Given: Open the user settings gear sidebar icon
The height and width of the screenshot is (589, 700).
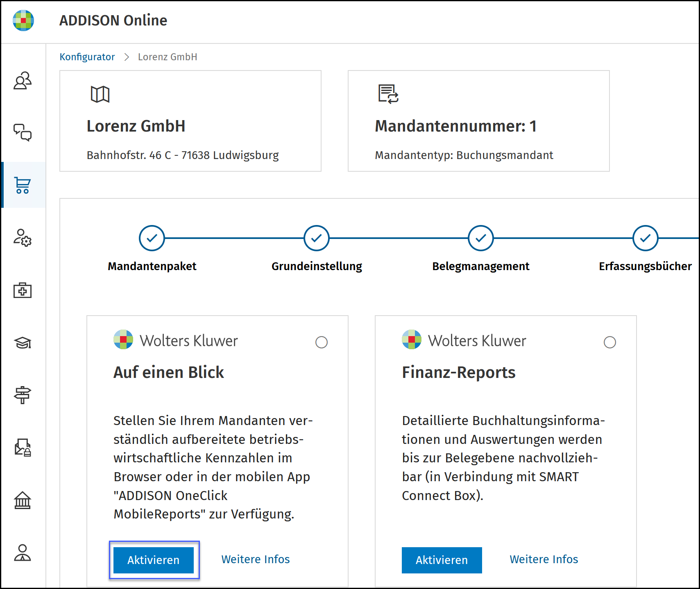Looking at the screenshot, I should pos(23,238).
